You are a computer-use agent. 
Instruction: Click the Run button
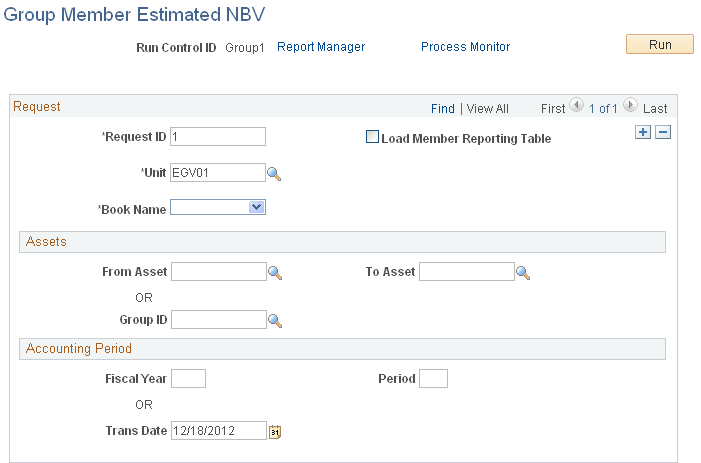pos(659,44)
